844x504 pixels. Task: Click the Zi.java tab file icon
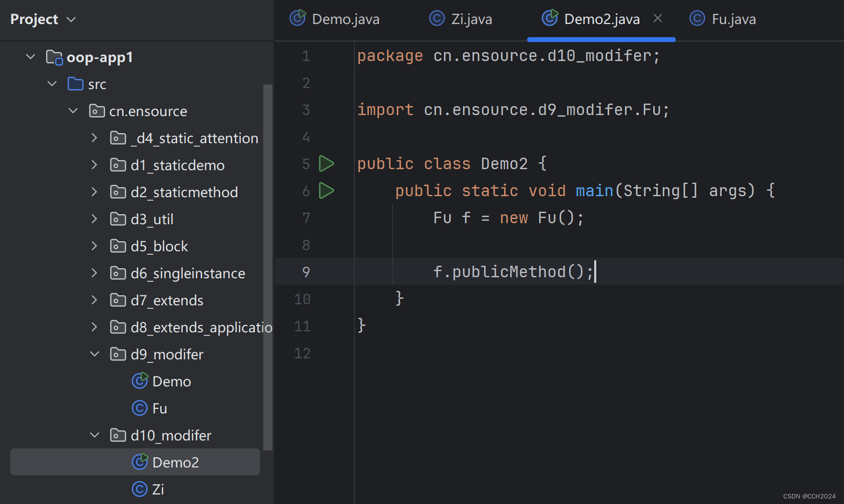(437, 19)
